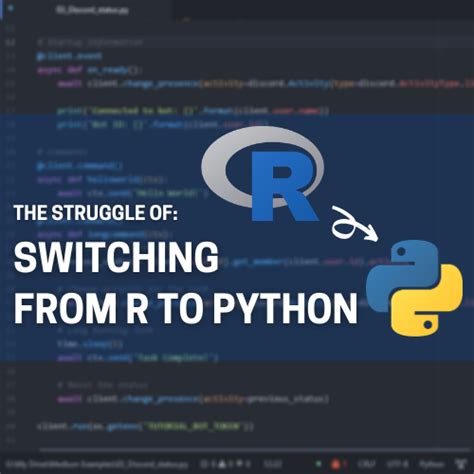The image size is (474, 474).
Task: Click the green dot status indicator
Action: pyautogui.click(x=318, y=463)
